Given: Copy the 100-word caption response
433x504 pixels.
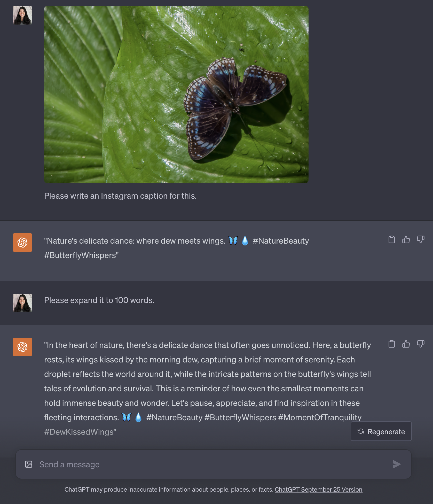Looking at the screenshot, I should [x=391, y=344].
